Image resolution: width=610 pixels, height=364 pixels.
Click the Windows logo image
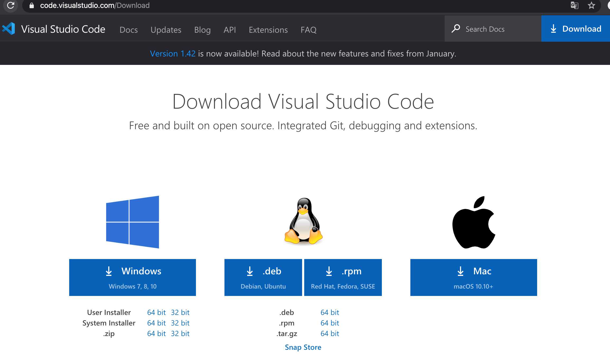(x=133, y=222)
